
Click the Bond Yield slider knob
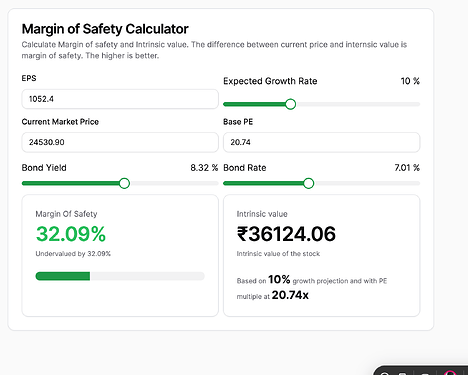click(x=124, y=183)
